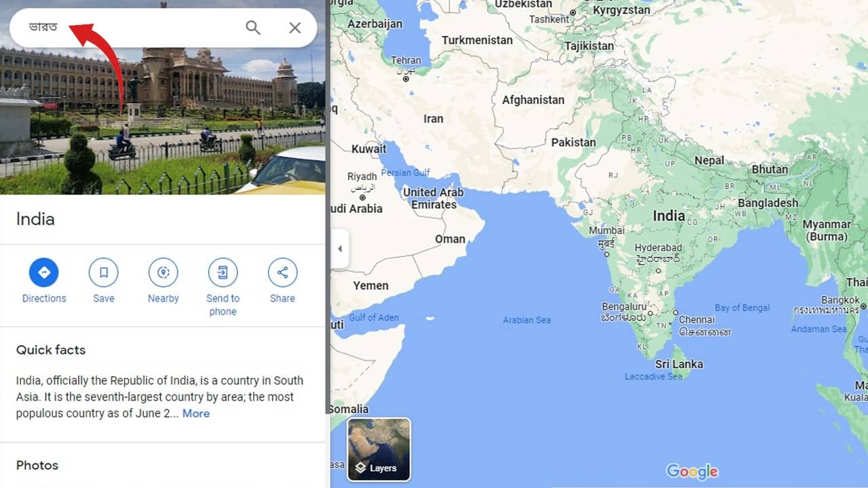868x488 pixels.
Task: Share the India location
Action: (x=282, y=272)
